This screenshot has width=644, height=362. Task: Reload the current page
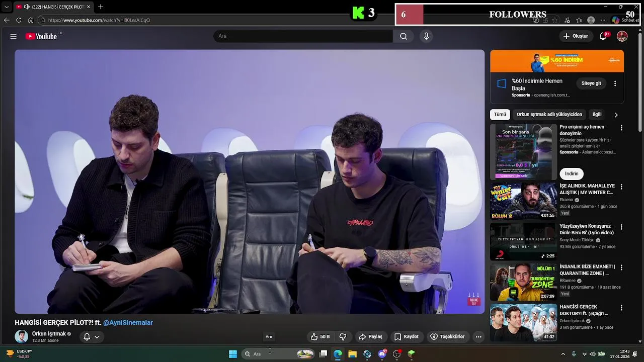coord(19,20)
